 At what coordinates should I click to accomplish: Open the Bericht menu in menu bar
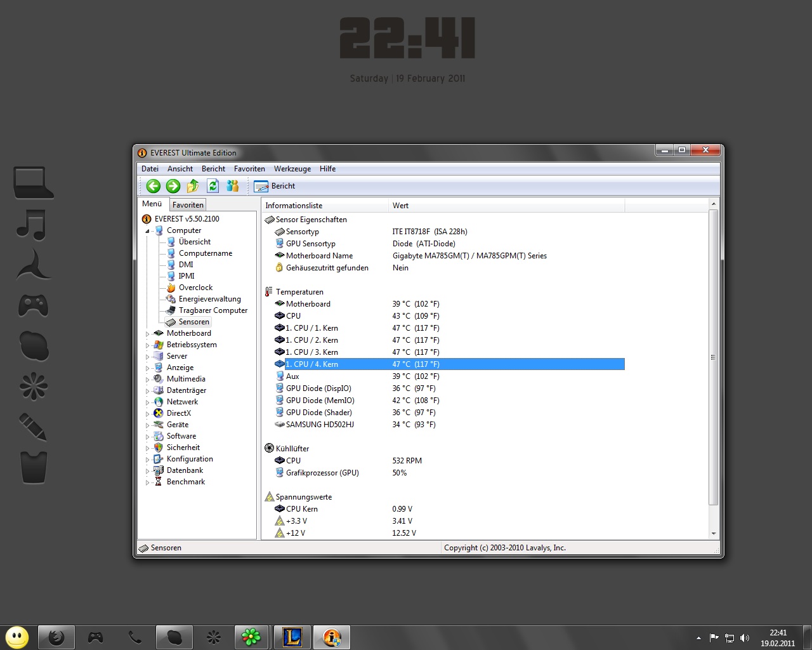point(213,169)
